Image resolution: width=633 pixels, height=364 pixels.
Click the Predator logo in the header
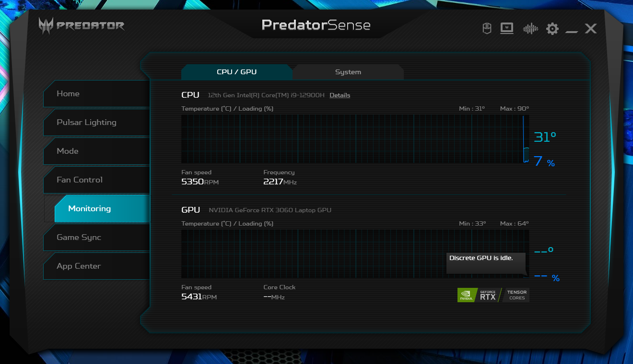click(82, 26)
